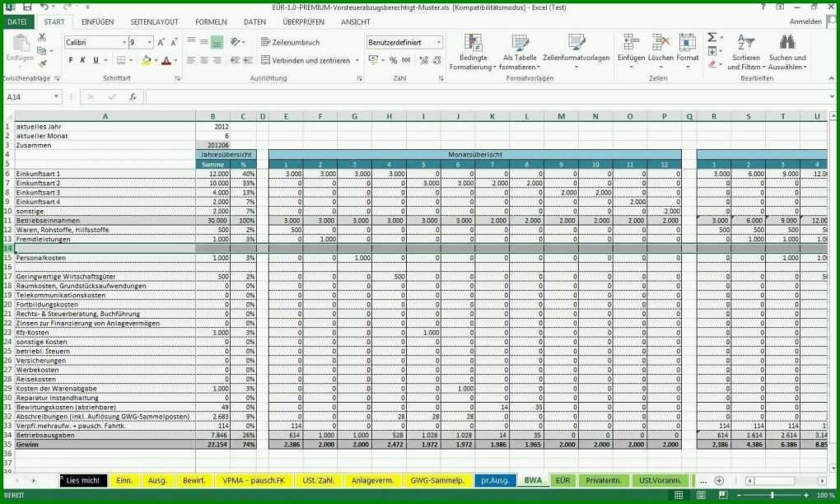Open the 'Anlageverm.' sheet tab
The width and height of the screenshot is (840, 504).
(x=372, y=480)
